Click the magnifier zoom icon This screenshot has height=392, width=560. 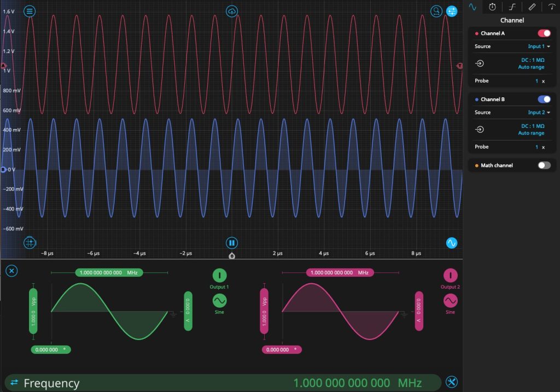[436, 11]
